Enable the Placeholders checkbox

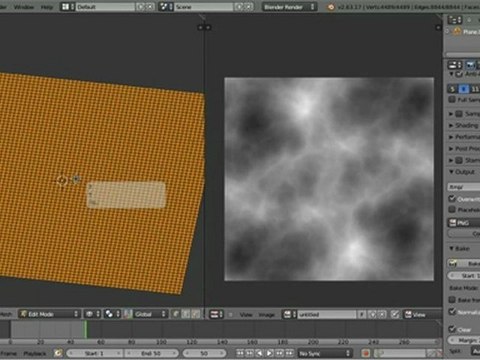click(x=452, y=209)
